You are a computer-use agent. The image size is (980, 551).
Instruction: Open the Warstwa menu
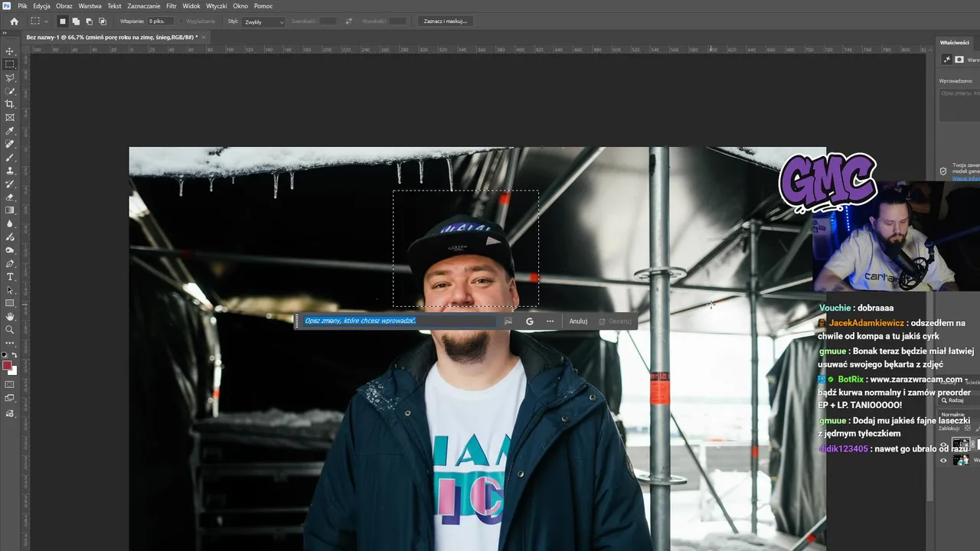pyautogui.click(x=90, y=6)
